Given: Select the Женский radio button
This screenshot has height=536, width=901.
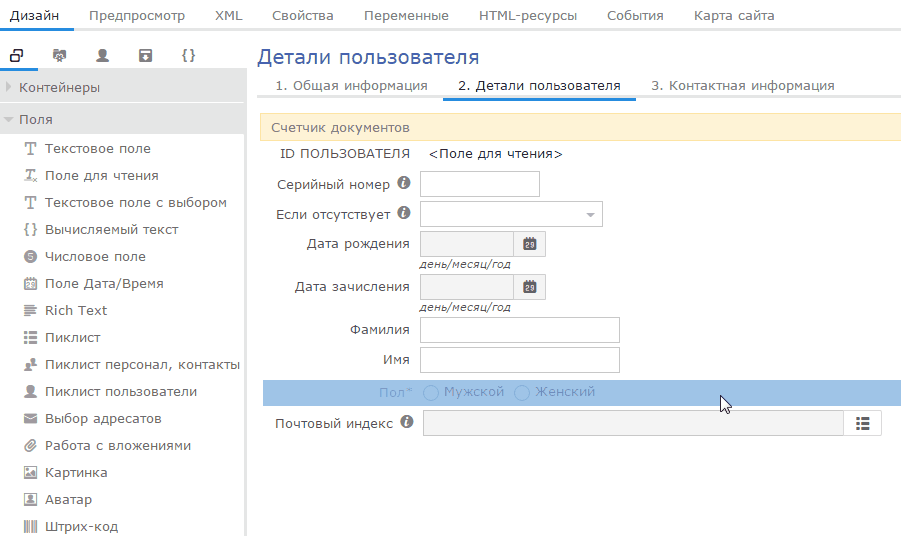Looking at the screenshot, I should tap(522, 393).
